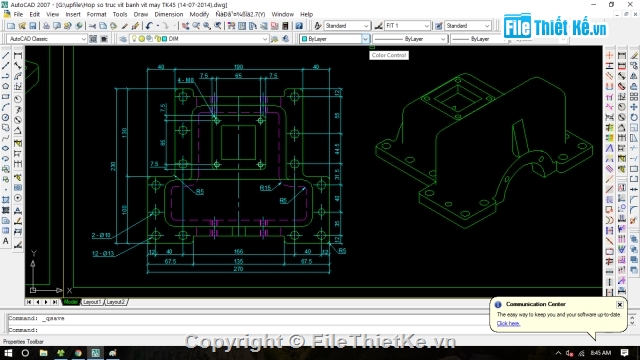The width and height of the screenshot is (640, 360).
Task: Select the Line draw tool
Action: pos(6,55)
